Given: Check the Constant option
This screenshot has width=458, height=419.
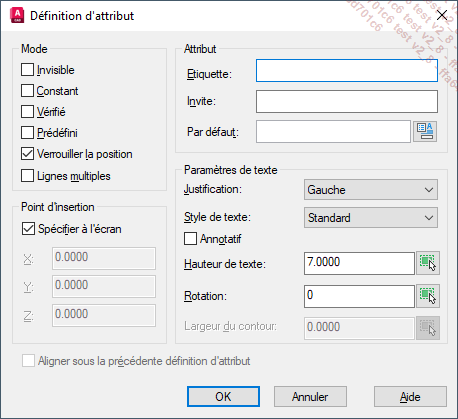Looking at the screenshot, I should click(x=27, y=91).
